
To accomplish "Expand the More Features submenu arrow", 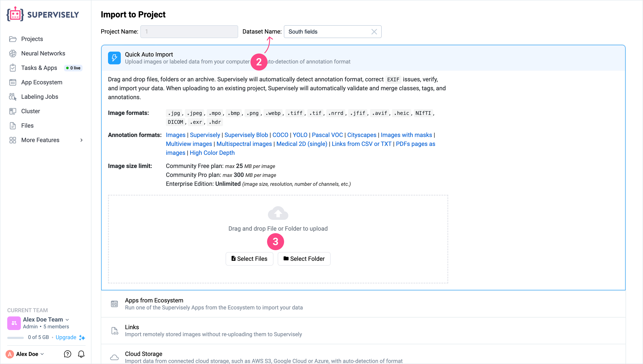I will 81,140.
